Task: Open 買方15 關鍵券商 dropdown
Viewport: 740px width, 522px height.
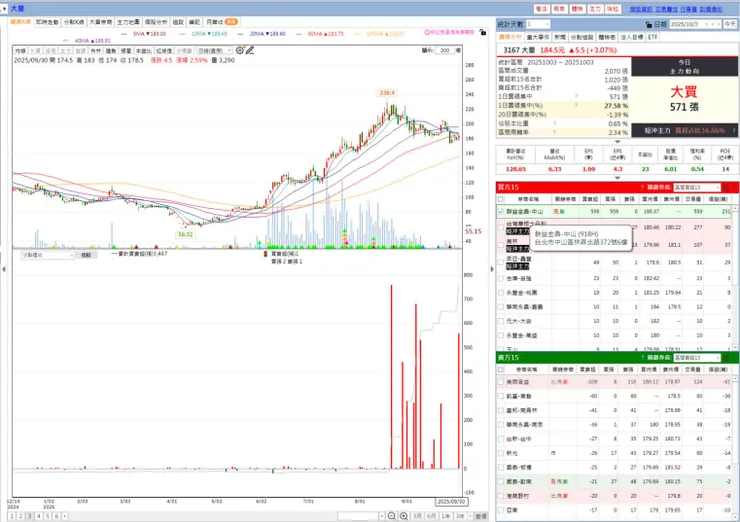Action: (697, 188)
